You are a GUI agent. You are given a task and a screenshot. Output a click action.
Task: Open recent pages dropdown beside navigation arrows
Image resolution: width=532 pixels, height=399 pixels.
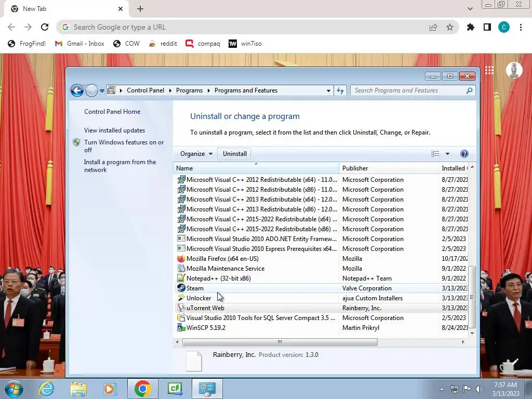tap(102, 91)
